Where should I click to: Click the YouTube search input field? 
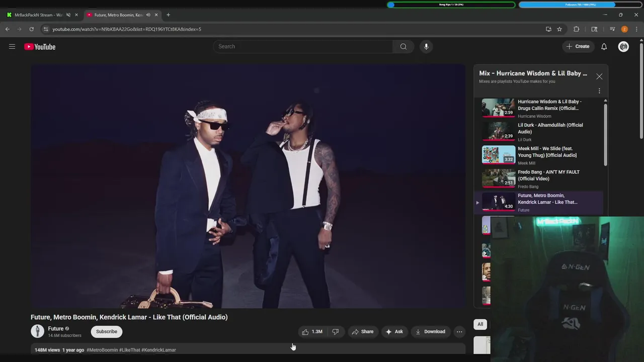303,47
